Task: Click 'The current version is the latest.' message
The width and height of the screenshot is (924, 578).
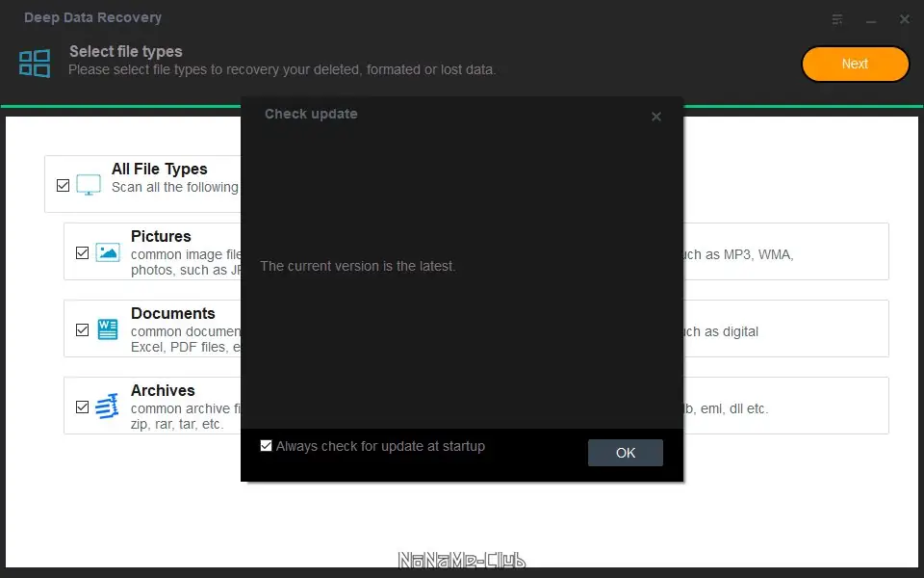Action: (358, 266)
